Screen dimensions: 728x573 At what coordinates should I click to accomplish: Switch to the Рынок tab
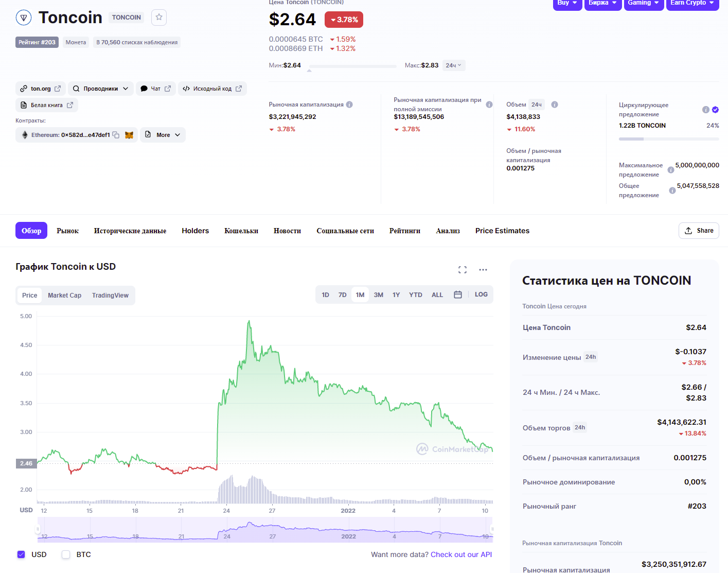coord(67,231)
